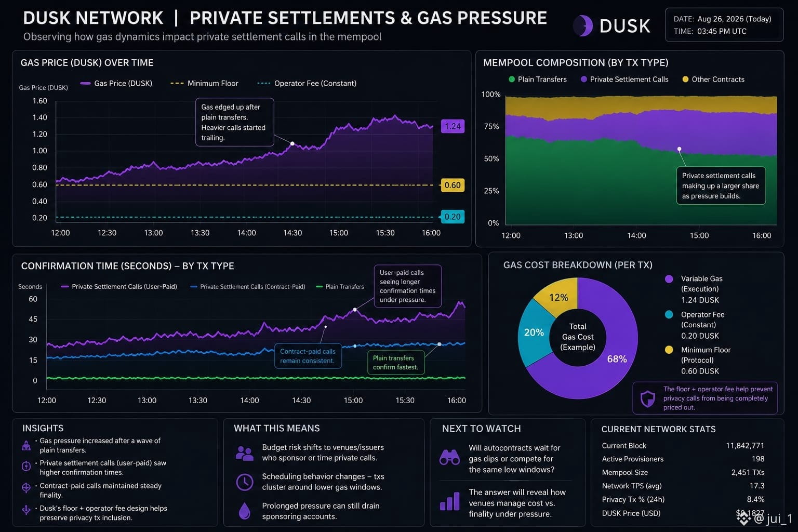798x532 pixels.
Task: Click the icon beside 'Dusk's floor + operator fee design' insight
Action: tap(26, 510)
